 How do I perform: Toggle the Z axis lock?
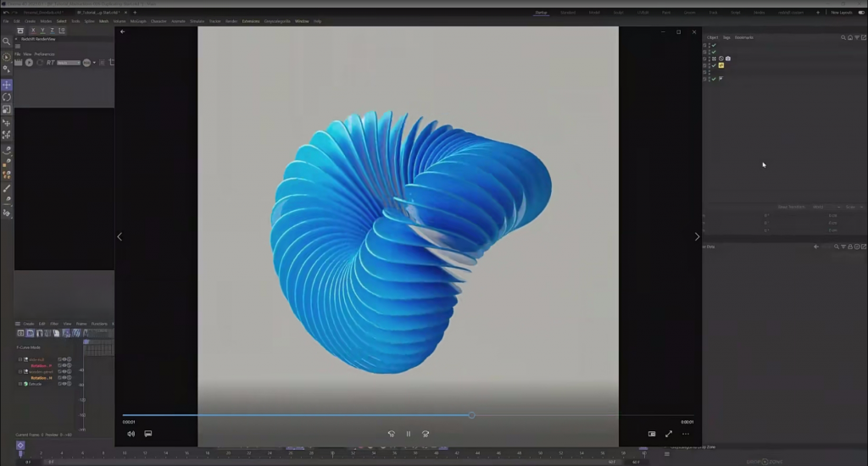tap(52, 31)
